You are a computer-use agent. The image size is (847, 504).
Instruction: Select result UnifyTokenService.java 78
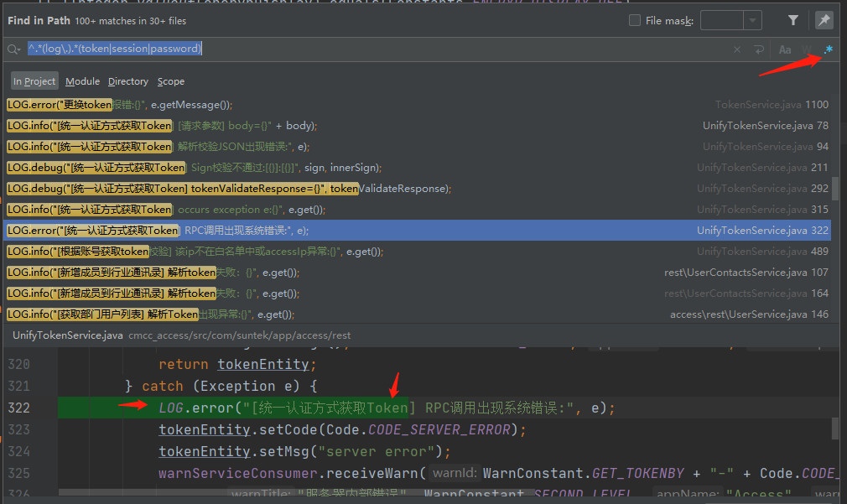(417, 126)
